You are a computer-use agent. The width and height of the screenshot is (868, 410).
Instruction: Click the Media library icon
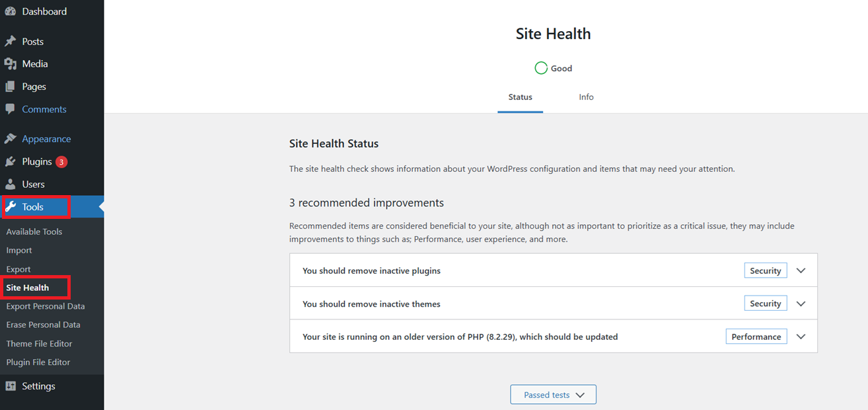pos(10,63)
